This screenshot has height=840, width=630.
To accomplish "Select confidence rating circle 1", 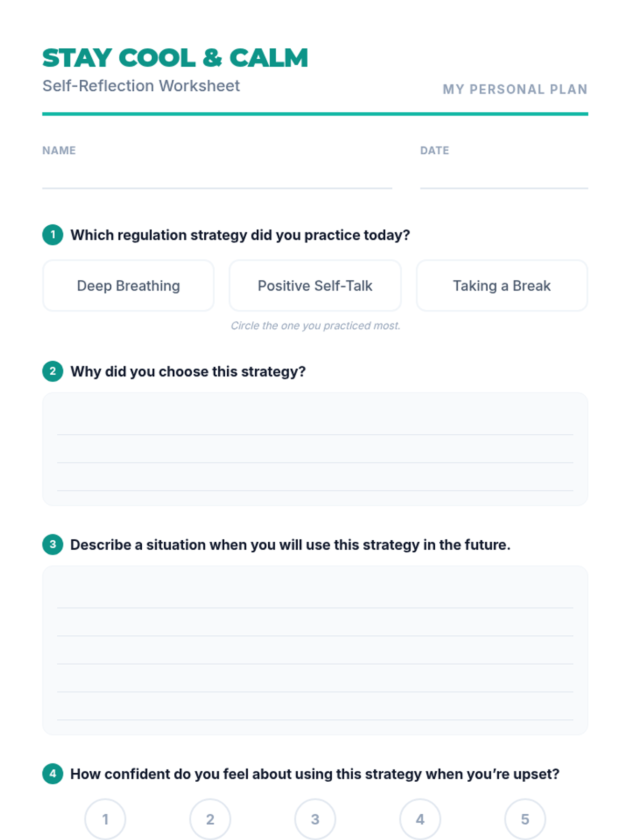I will [105, 819].
